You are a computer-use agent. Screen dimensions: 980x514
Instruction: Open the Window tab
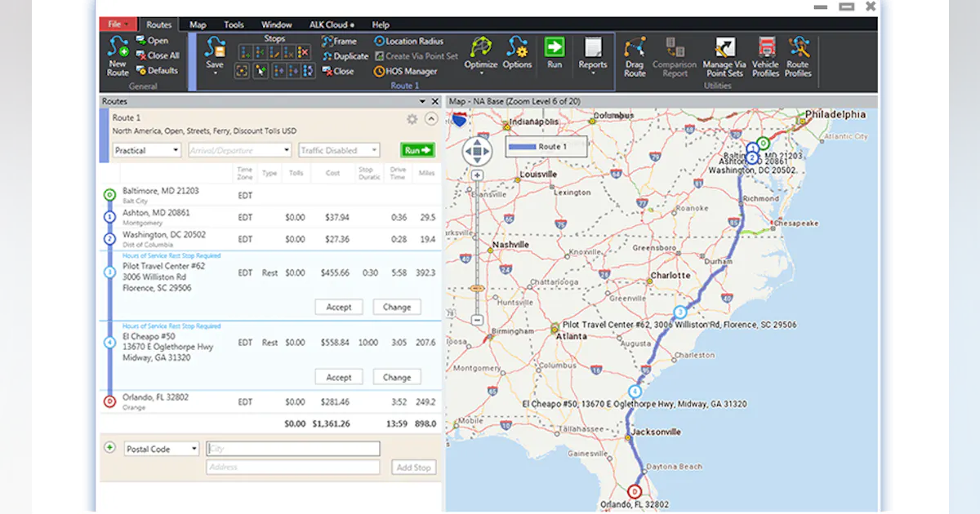pos(277,24)
